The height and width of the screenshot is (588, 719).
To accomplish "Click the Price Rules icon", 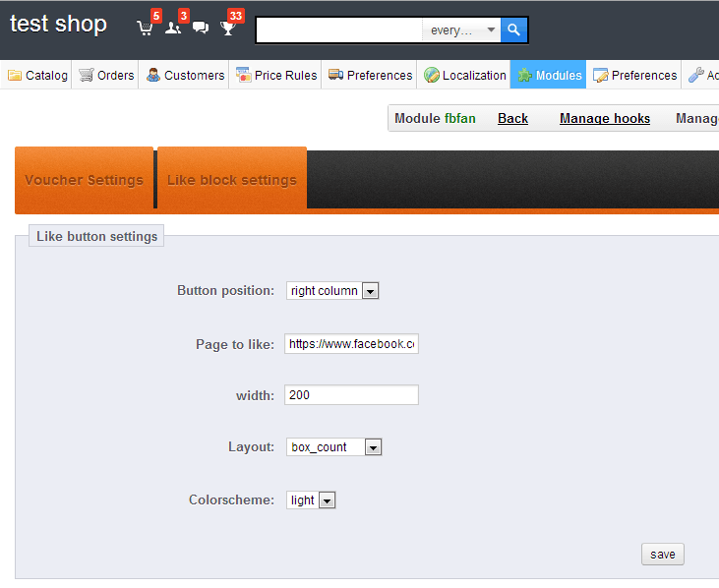I will click(x=244, y=75).
